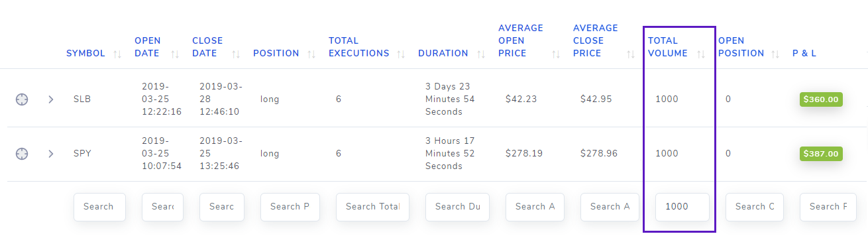Focus the Search Duration field

click(458, 207)
